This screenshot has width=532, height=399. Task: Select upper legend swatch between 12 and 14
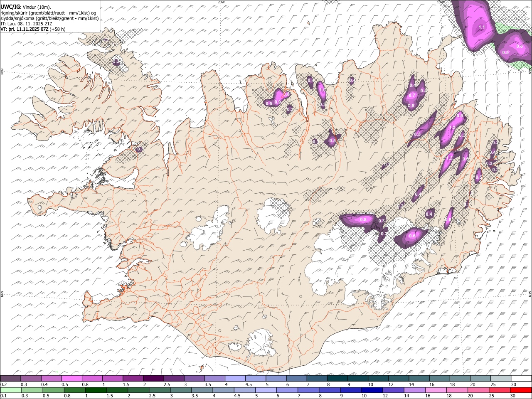pos(398,379)
